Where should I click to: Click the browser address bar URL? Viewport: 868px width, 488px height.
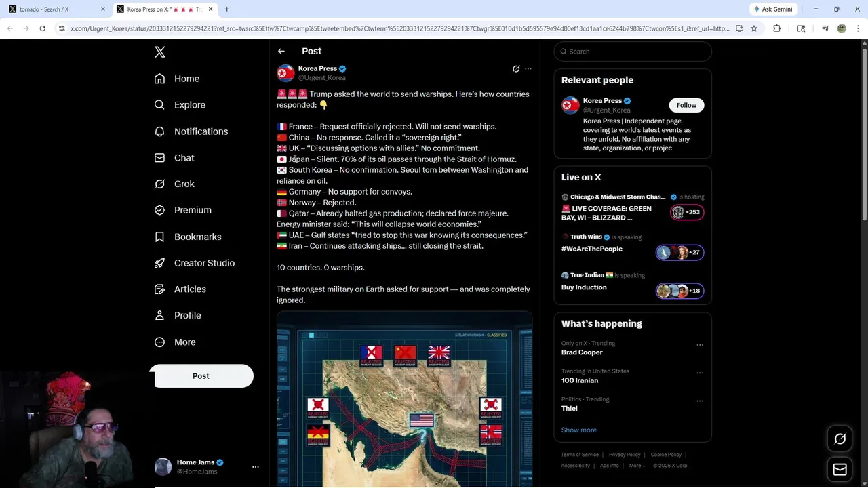click(x=400, y=28)
